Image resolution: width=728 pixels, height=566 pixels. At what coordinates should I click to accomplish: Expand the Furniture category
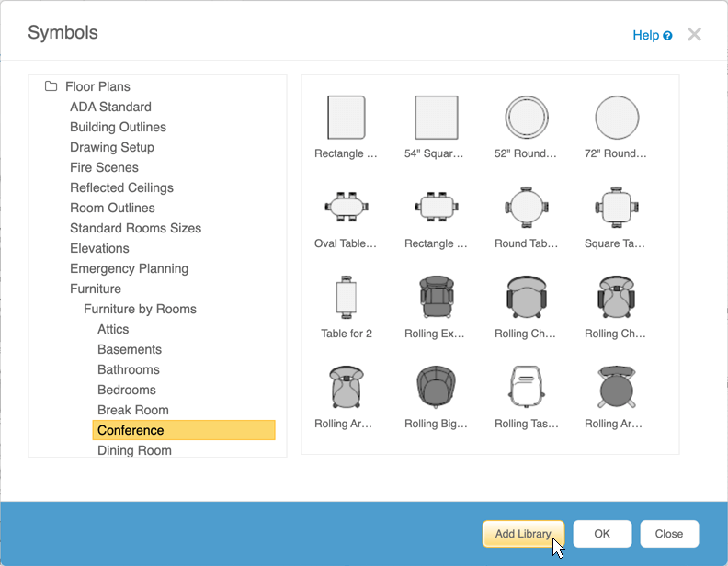pyautogui.click(x=96, y=289)
